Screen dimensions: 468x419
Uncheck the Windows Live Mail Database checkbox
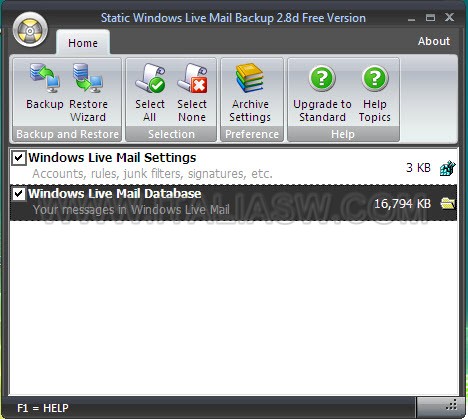(x=19, y=194)
